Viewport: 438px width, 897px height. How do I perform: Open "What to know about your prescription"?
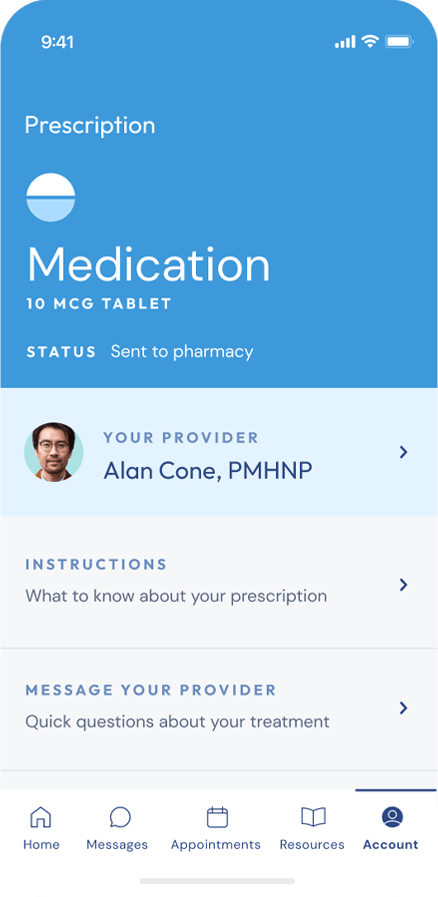point(176,597)
